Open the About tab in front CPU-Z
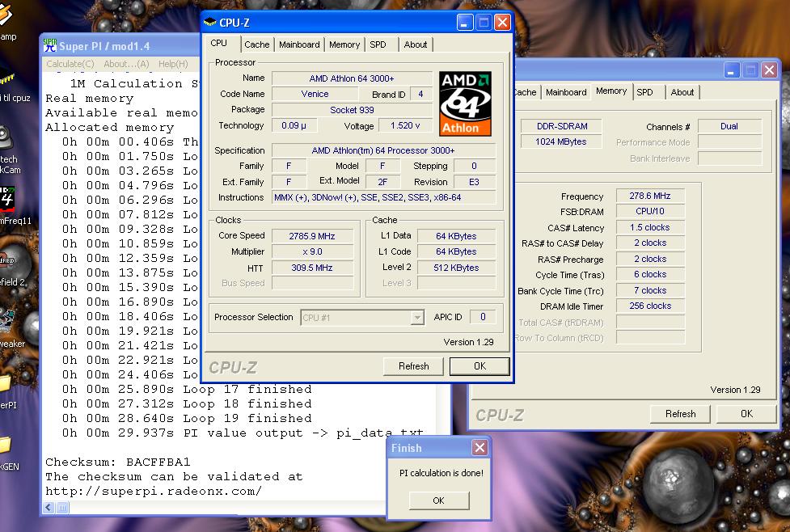Viewport: 790px width, 532px height. coord(415,44)
